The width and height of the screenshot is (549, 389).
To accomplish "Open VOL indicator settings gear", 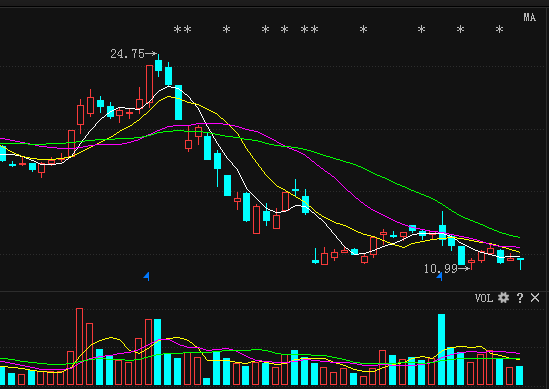I will click(503, 298).
